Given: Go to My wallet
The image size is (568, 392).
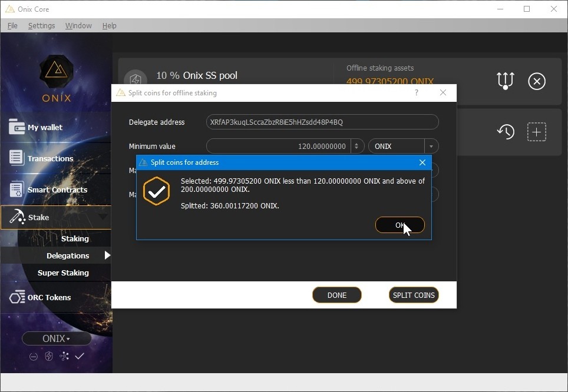Looking at the screenshot, I should coord(56,127).
